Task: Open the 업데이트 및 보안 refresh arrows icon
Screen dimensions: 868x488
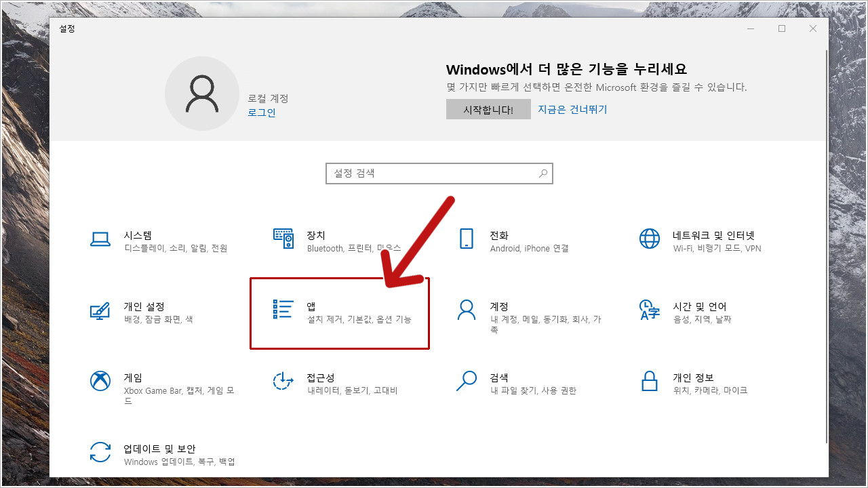Action: [x=100, y=451]
